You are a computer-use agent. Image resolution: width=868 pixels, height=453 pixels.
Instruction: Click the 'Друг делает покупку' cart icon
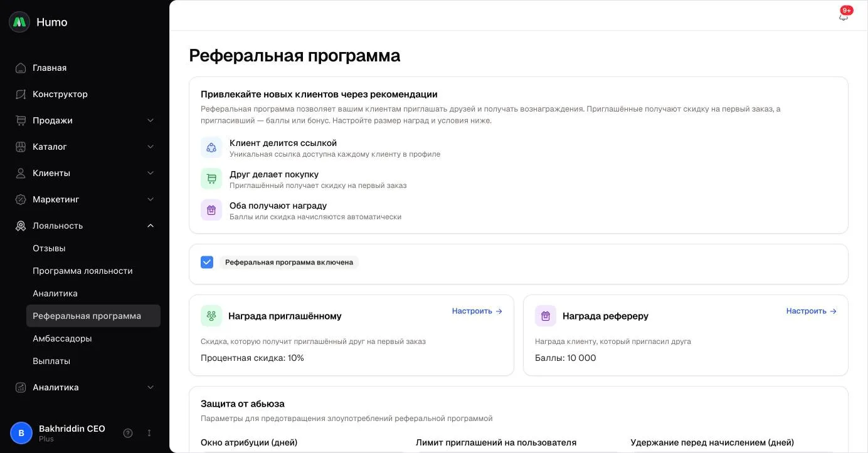click(x=211, y=179)
